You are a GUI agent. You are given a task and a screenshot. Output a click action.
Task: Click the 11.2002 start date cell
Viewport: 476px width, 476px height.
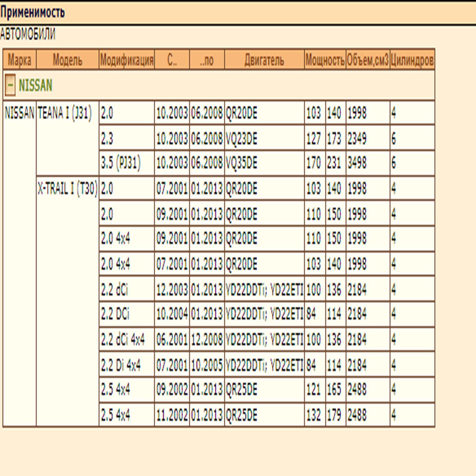click(172, 415)
